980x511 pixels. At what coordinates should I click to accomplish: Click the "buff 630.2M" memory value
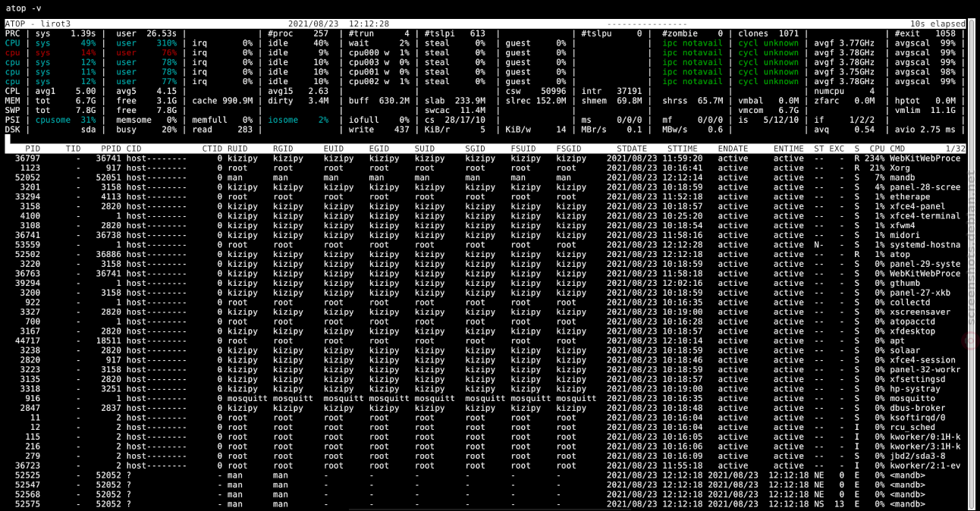(379, 101)
